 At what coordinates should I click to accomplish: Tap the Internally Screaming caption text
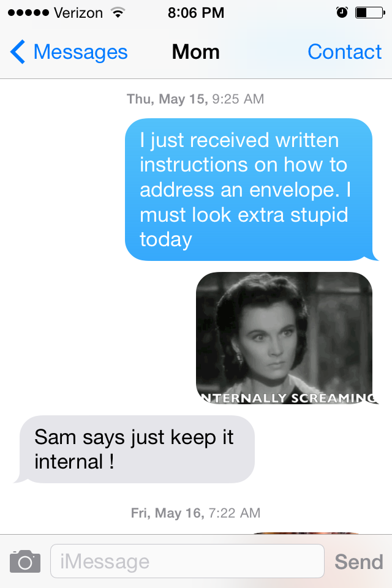(289, 398)
